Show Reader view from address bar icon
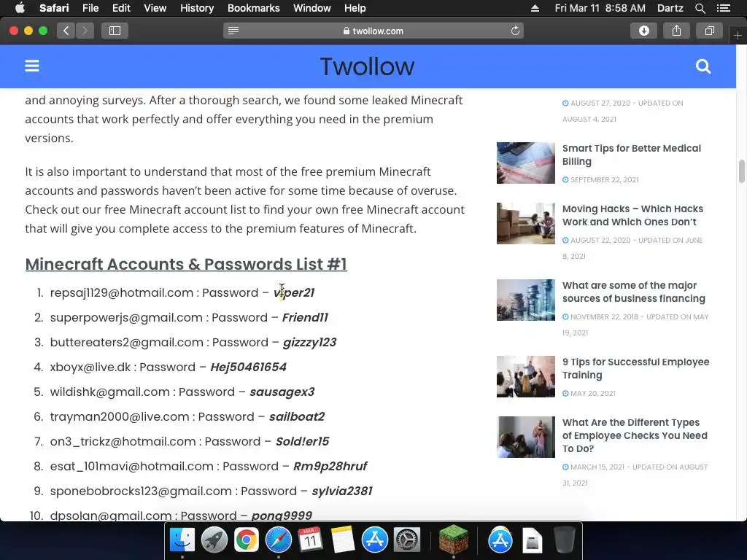This screenshot has height=560, width=747. [x=233, y=31]
